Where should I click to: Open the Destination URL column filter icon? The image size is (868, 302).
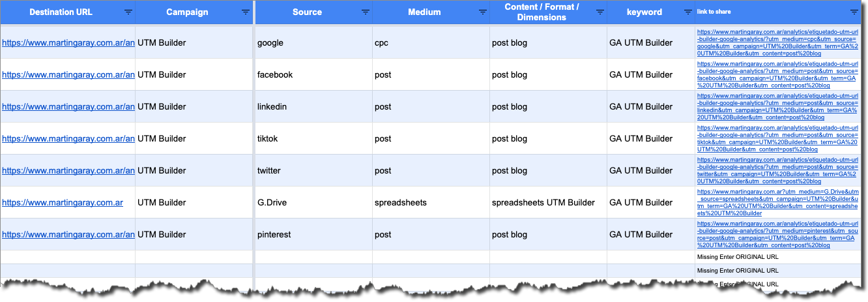point(128,12)
